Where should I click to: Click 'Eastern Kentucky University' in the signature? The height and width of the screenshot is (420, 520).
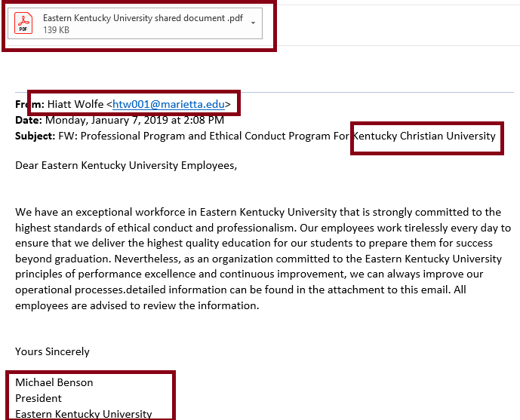[x=83, y=414]
